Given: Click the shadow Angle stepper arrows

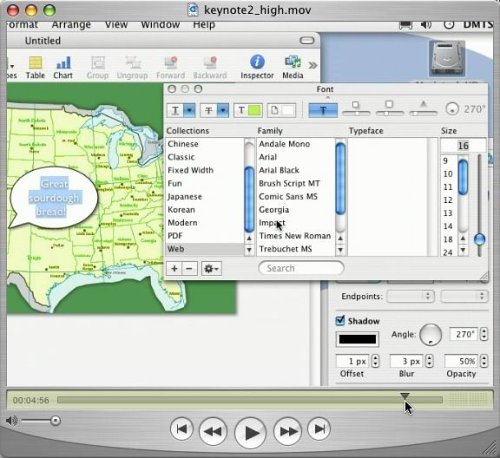Looking at the screenshot, I should 484,334.
